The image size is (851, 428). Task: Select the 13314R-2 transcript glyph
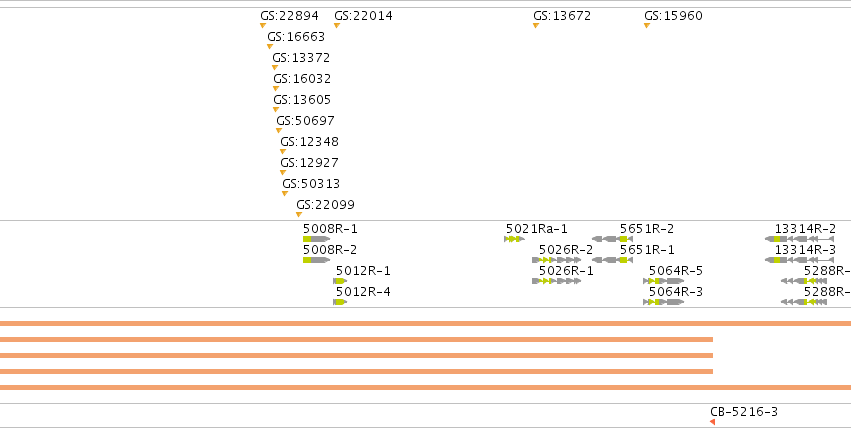coord(799,239)
